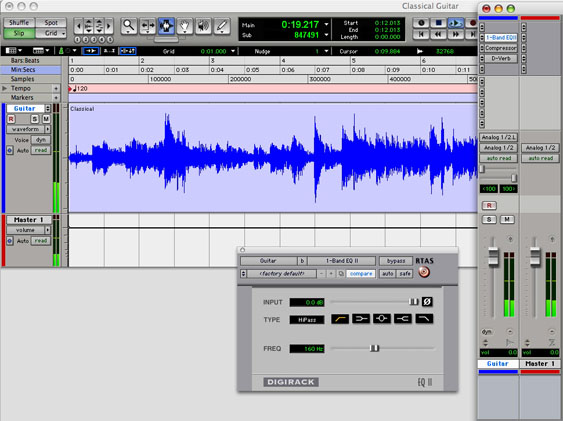Select the Trimmer tool
This screenshot has height=421, width=563.
coord(147,26)
